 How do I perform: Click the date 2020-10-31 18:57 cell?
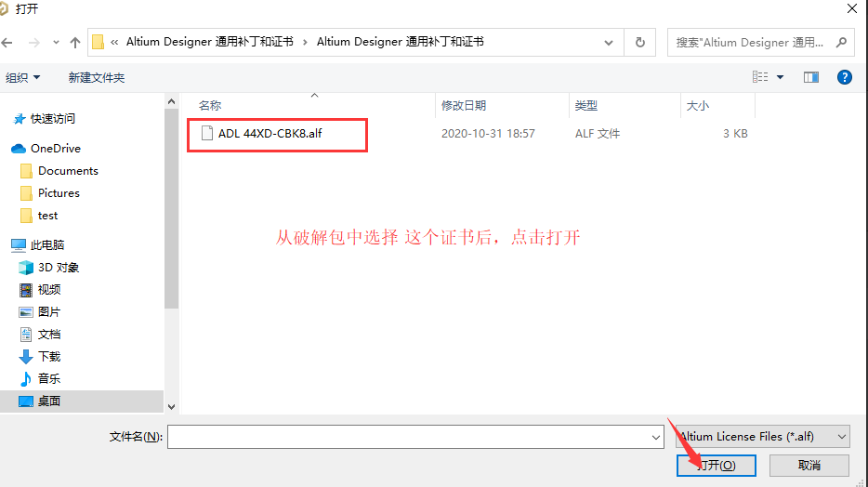tap(488, 134)
